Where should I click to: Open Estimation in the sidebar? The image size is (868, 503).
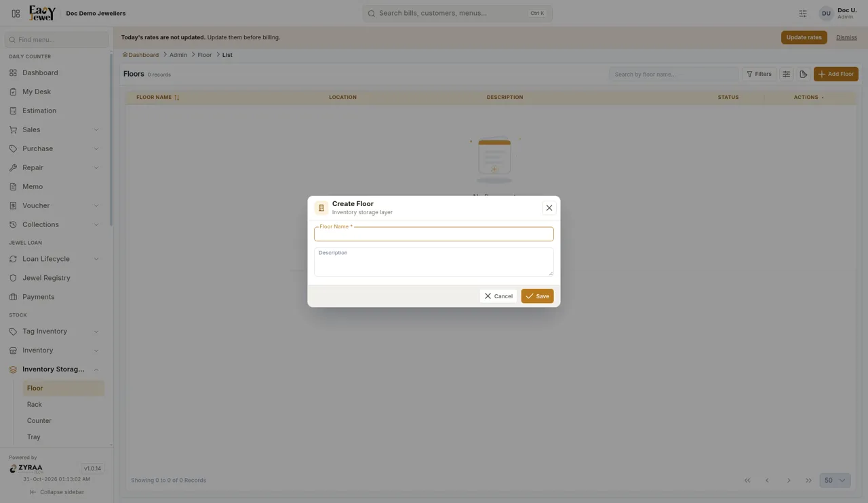[x=54, y=110]
